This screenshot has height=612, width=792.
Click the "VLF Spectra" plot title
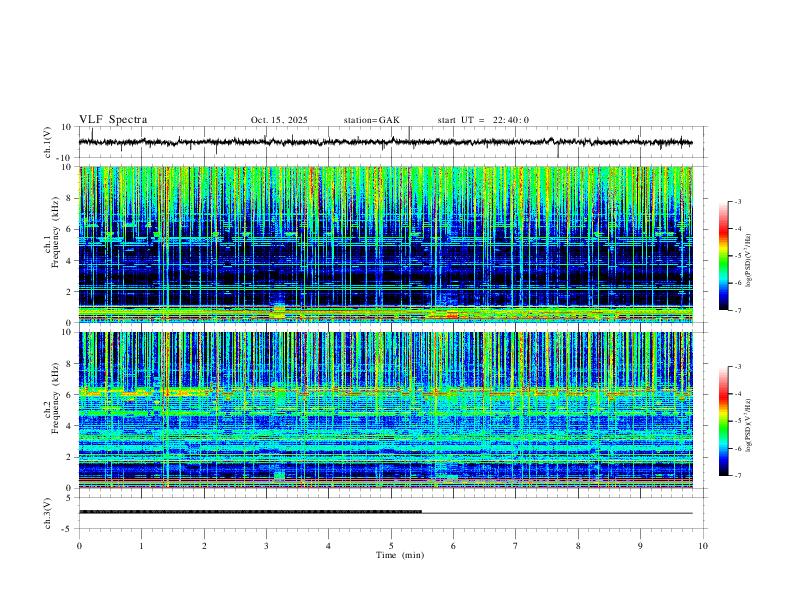coord(113,120)
